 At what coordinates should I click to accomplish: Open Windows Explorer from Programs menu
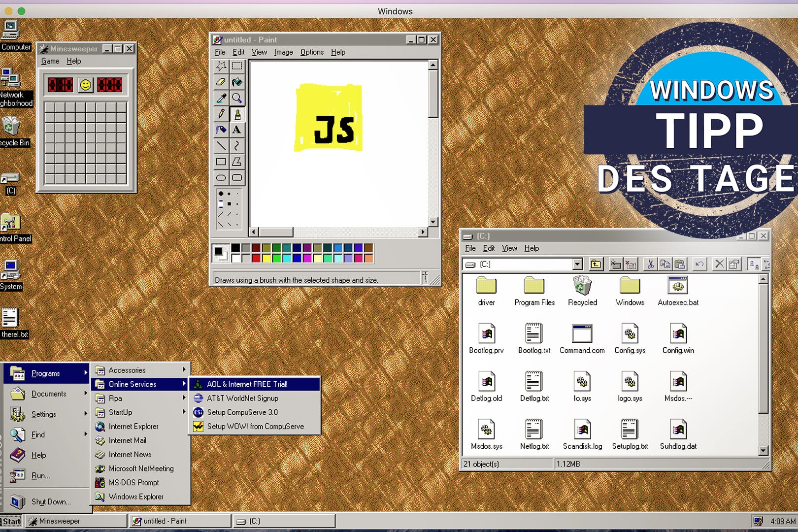pos(141,497)
